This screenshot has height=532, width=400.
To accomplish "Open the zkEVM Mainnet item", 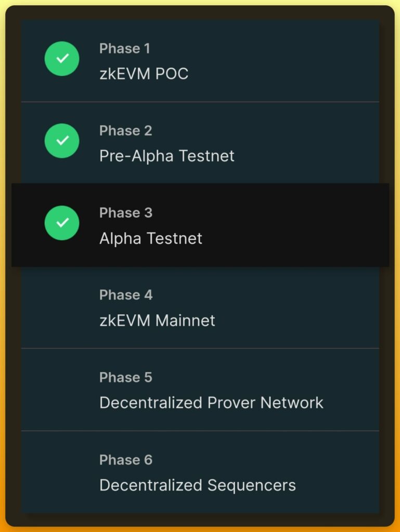I will (x=157, y=320).
